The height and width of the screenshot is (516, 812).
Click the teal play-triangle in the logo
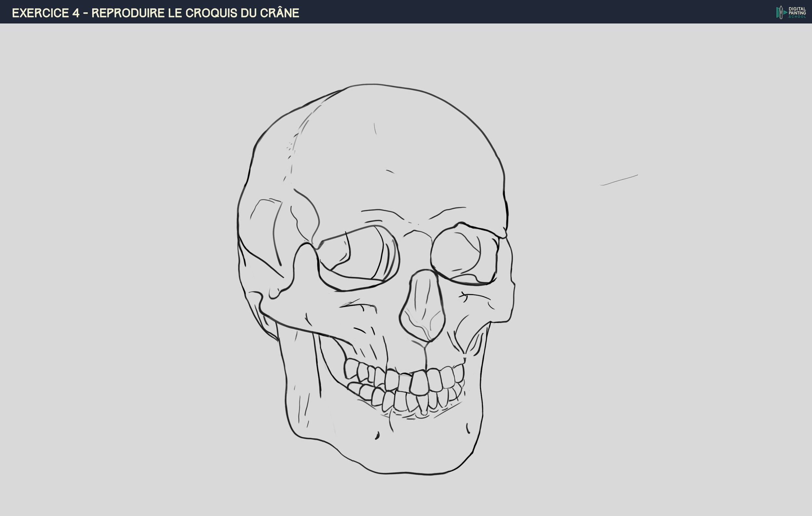pyautogui.click(x=785, y=13)
